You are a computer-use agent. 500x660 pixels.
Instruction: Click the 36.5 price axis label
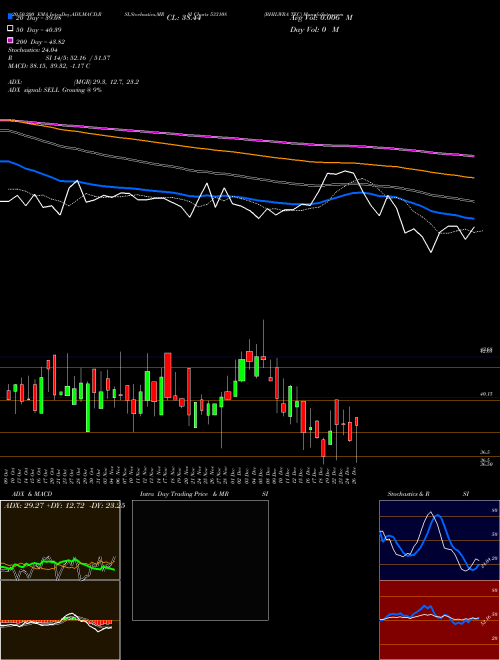coord(485,452)
